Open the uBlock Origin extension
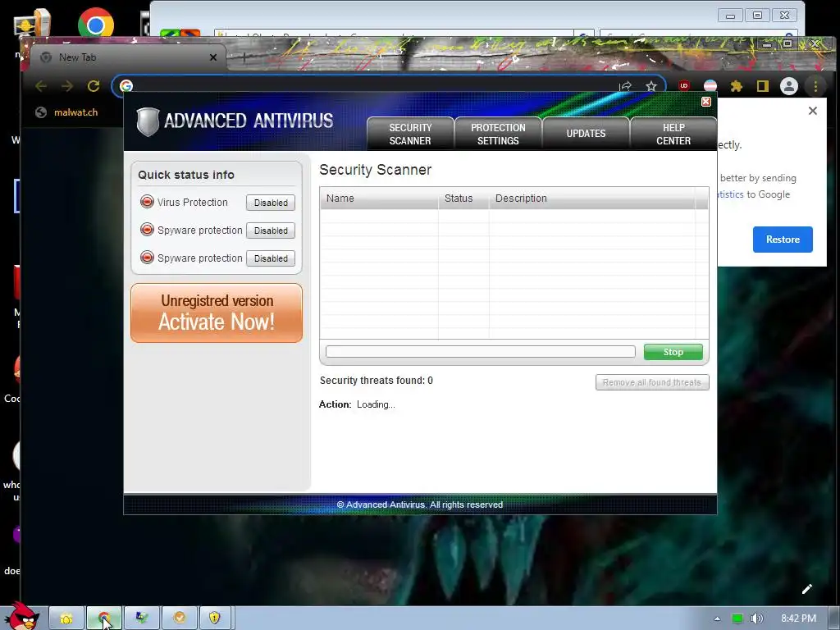Image resolution: width=840 pixels, height=630 pixels. pos(684,85)
